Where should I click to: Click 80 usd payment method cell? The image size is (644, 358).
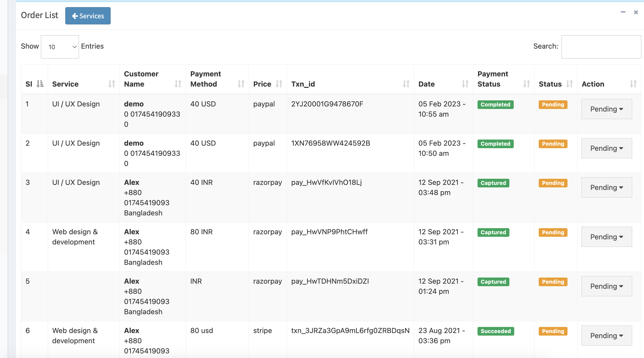pos(201,331)
